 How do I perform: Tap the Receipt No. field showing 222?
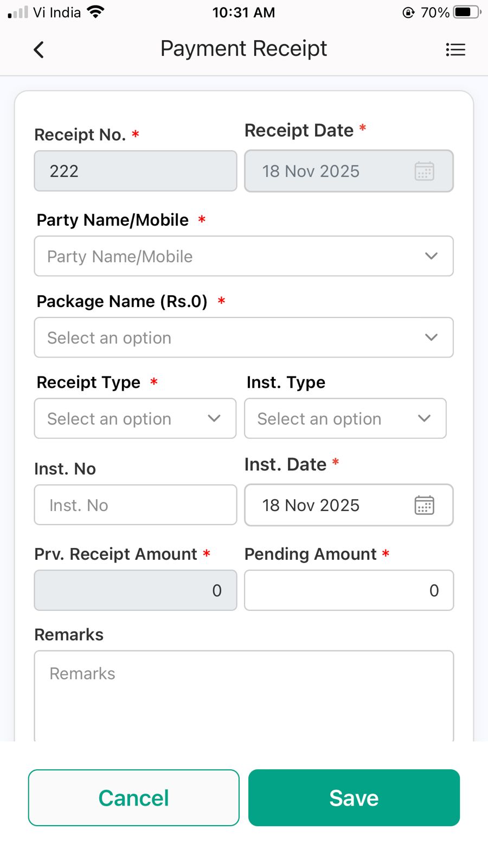(135, 171)
